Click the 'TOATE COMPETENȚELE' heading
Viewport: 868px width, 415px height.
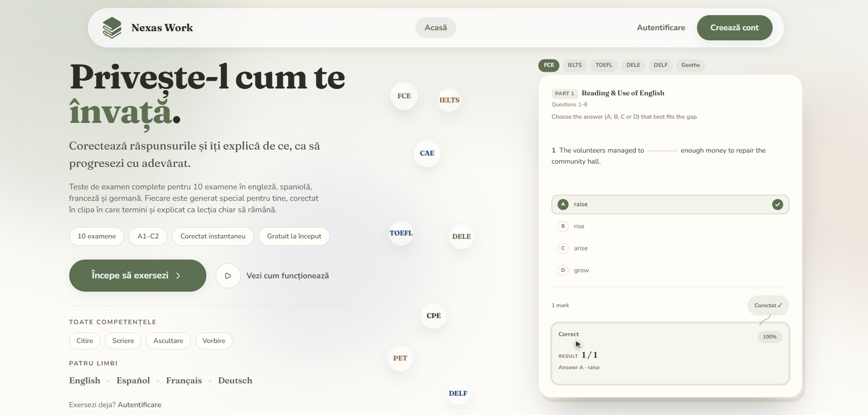click(x=113, y=322)
